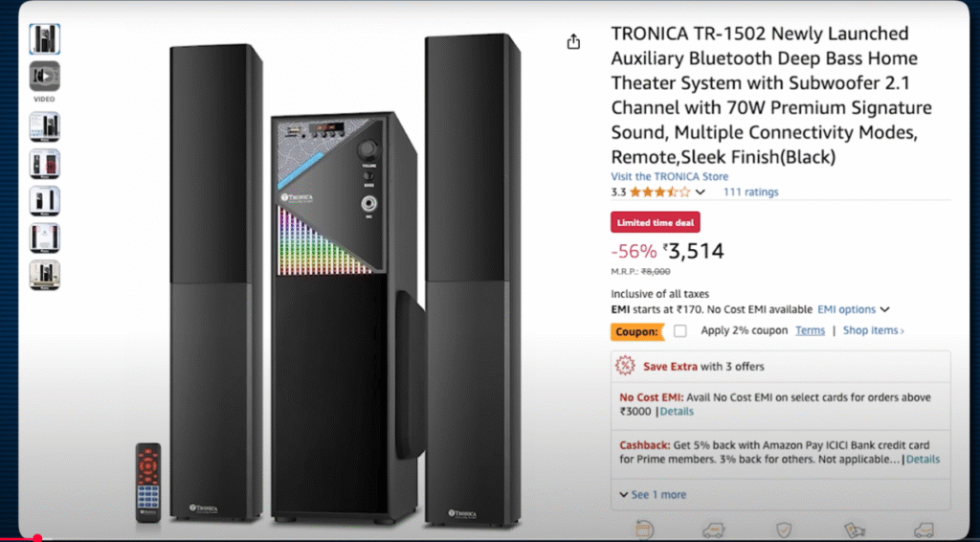This screenshot has height=542, width=980.
Task: Expand the EMI options dropdown
Action: click(x=854, y=309)
